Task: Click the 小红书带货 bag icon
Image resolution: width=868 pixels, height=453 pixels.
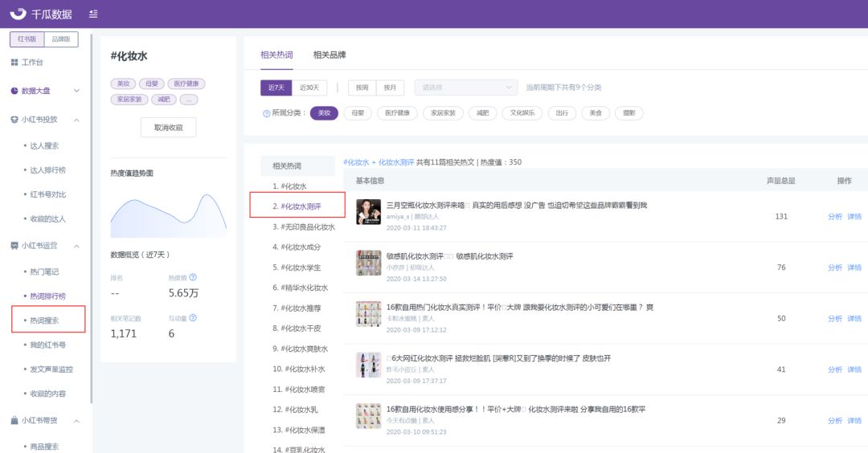Action: [14, 420]
